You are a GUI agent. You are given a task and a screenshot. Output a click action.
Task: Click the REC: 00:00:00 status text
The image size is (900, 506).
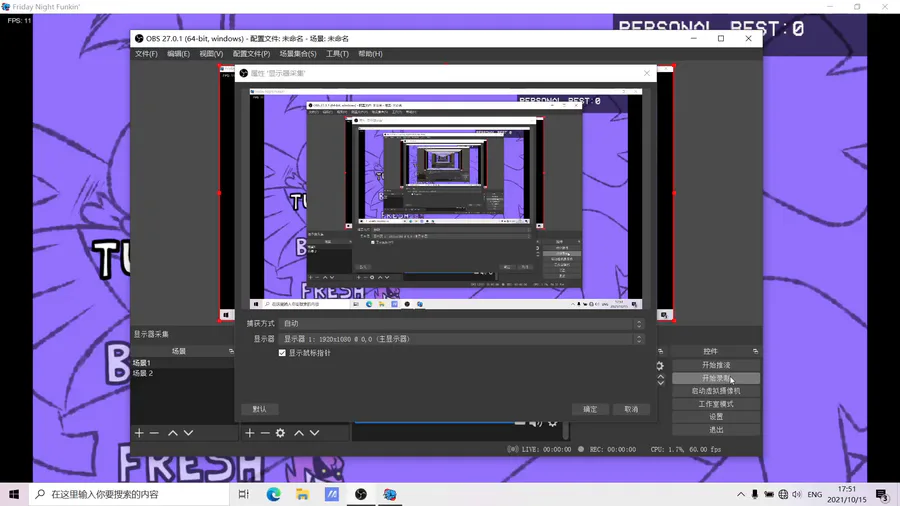coord(612,449)
